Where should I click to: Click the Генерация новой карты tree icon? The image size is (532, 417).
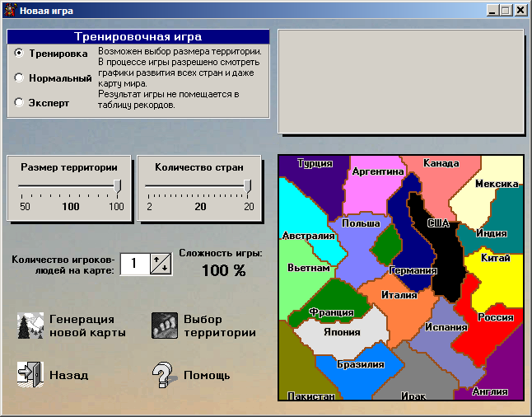(x=30, y=326)
